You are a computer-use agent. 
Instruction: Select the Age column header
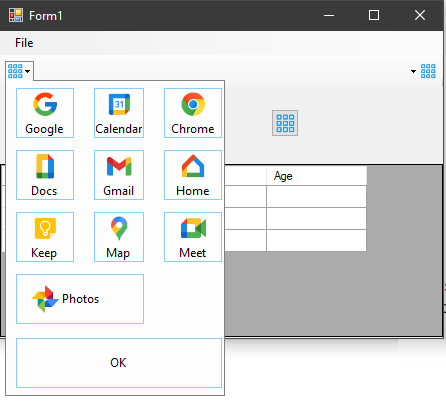pyautogui.click(x=316, y=176)
